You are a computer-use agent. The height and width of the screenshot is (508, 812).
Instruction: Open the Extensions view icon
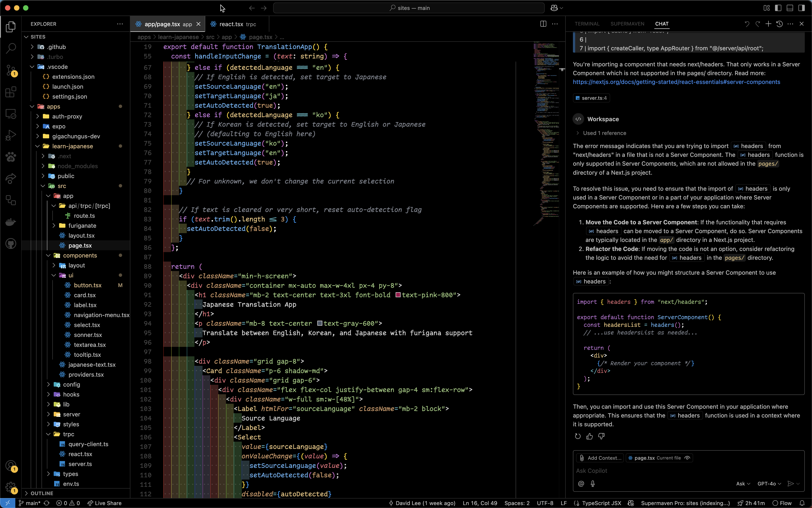coord(11,92)
